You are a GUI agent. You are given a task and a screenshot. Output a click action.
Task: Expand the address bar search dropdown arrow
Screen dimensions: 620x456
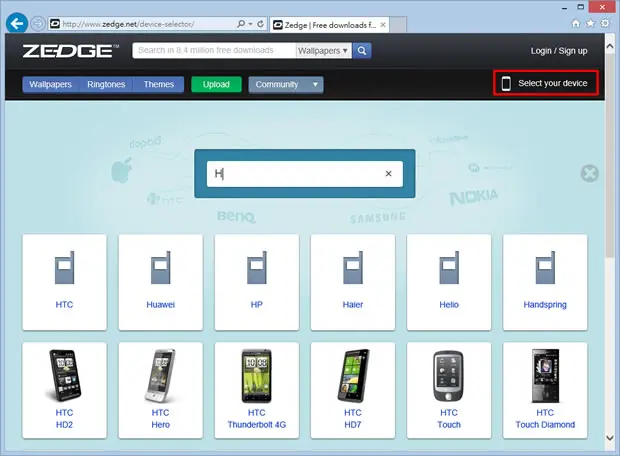(250, 24)
